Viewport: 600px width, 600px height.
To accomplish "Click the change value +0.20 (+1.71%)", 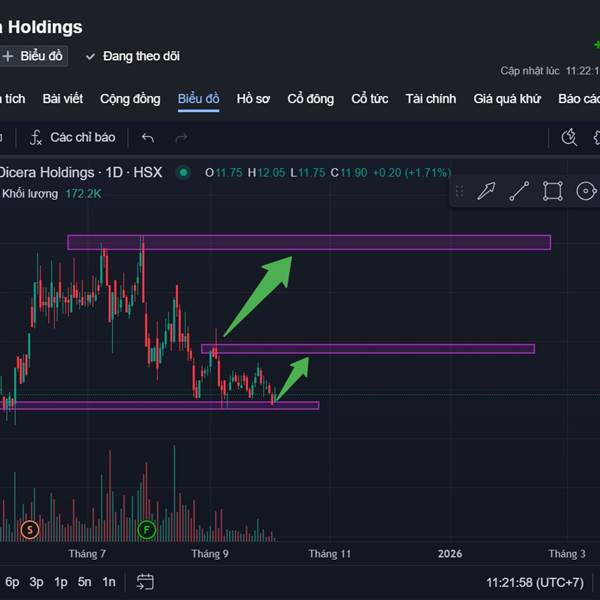I will coord(412,173).
